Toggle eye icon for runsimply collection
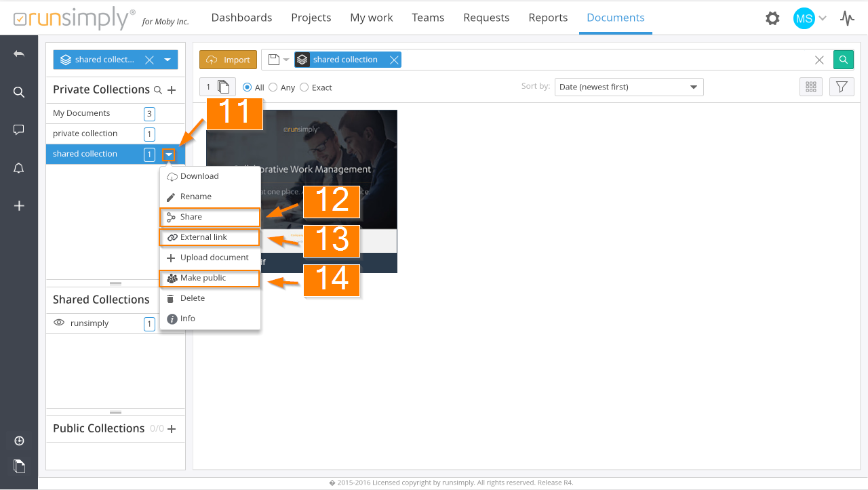868x490 pixels. 59,323
